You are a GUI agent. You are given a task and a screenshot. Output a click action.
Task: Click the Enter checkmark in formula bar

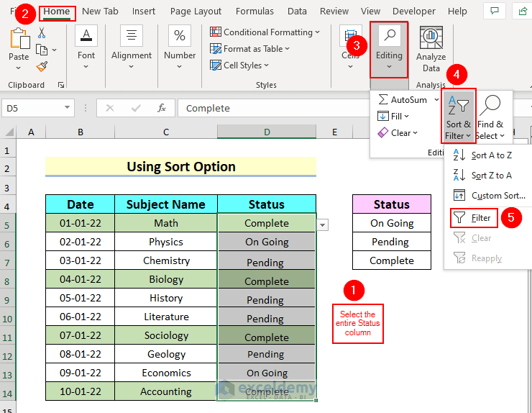pyautogui.click(x=136, y=108)
